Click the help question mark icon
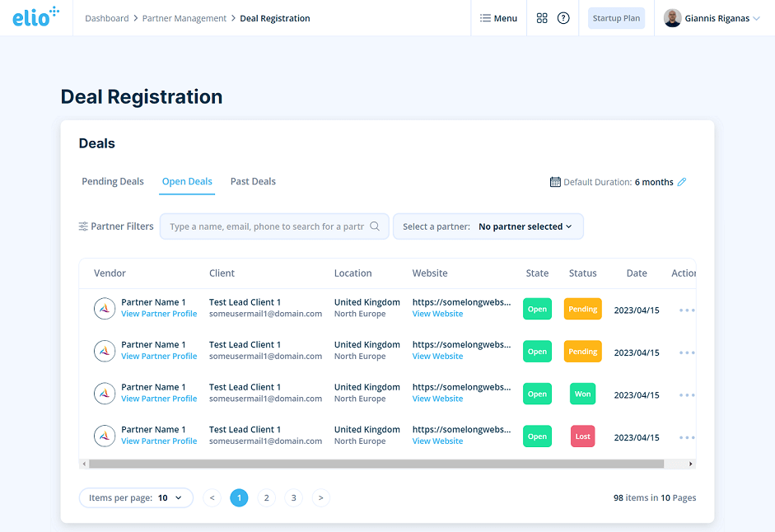This screenshot has height=532, width=775. 563,18
